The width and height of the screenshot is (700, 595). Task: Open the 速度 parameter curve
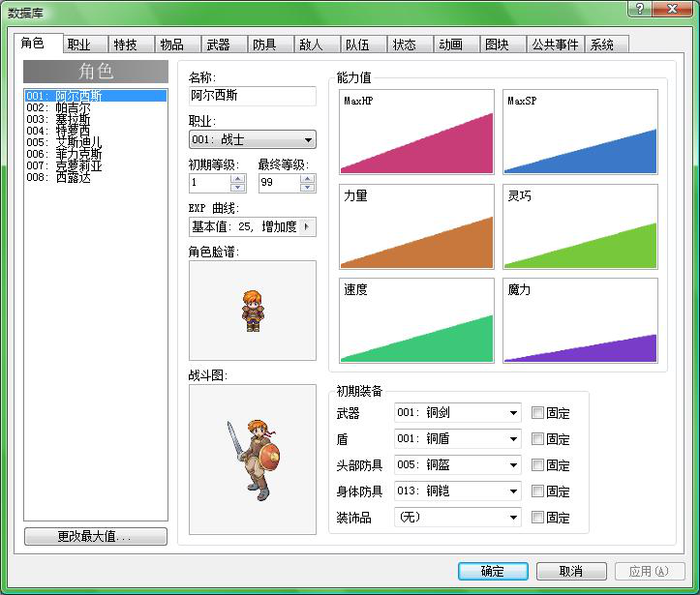tap(416, 320)
